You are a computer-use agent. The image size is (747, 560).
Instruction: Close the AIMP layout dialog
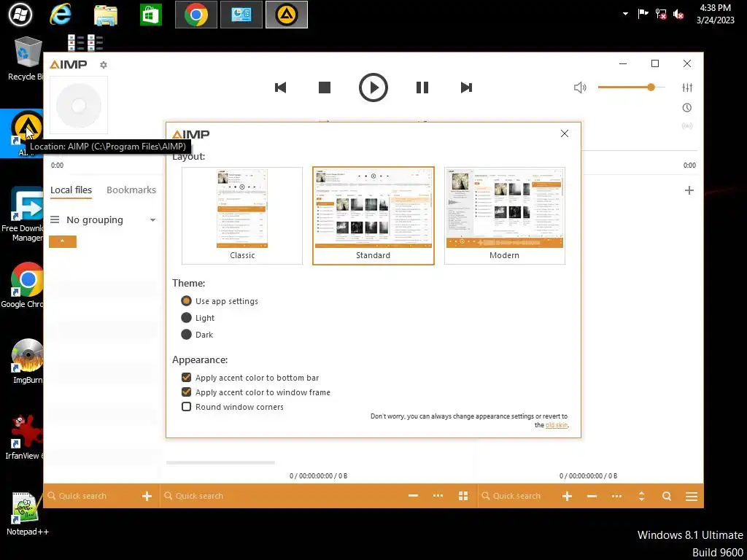click(565, 133)
